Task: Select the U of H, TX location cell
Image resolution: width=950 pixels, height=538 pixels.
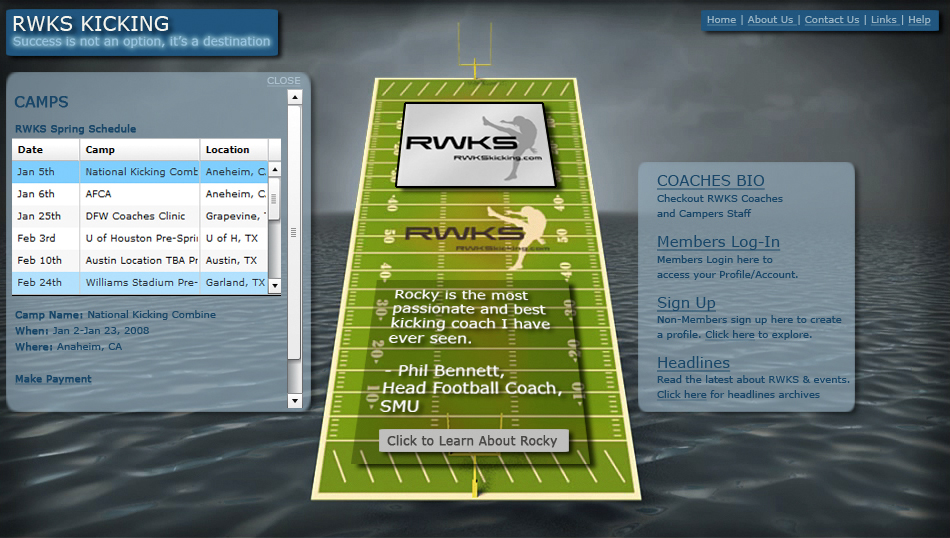Action: [x=234, y=238]
